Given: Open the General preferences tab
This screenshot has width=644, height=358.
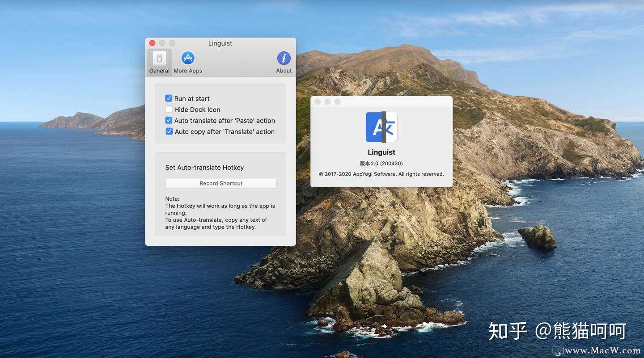Looking at the screenshot, I should (159, 62).
